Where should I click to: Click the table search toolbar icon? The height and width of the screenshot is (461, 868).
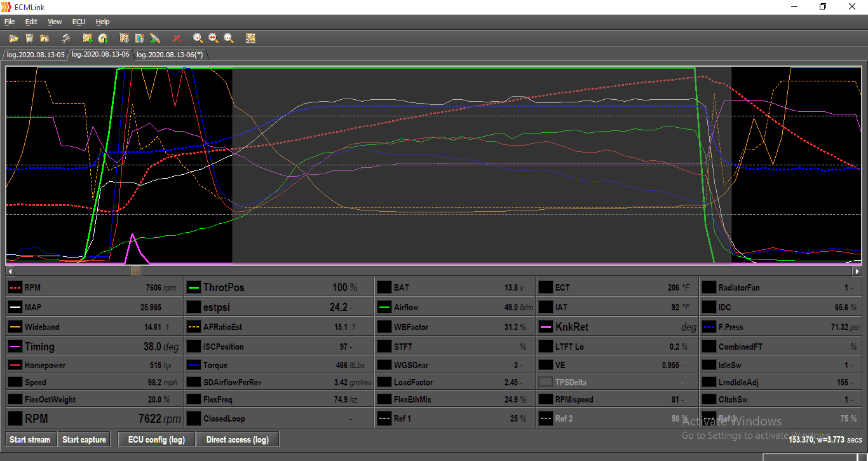250,38
